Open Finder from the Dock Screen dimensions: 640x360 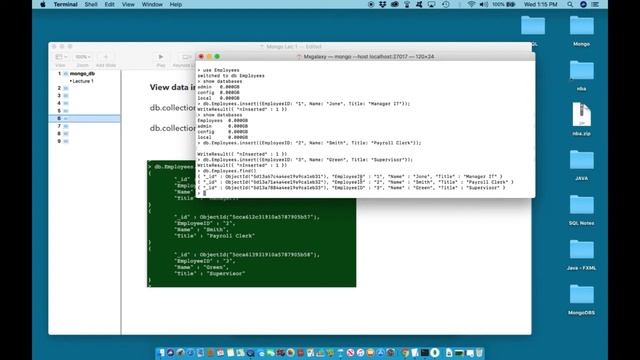(x=161, y=353)
